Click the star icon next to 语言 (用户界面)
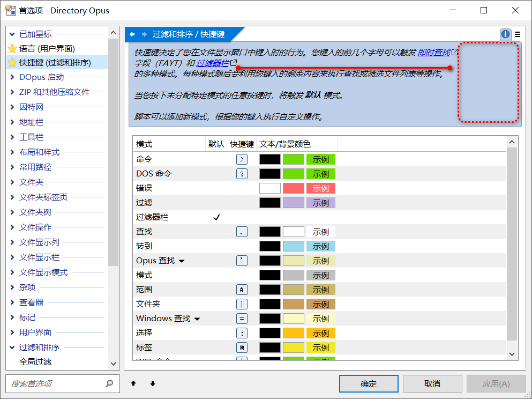The image size is (532, 399). coord(12,49)
